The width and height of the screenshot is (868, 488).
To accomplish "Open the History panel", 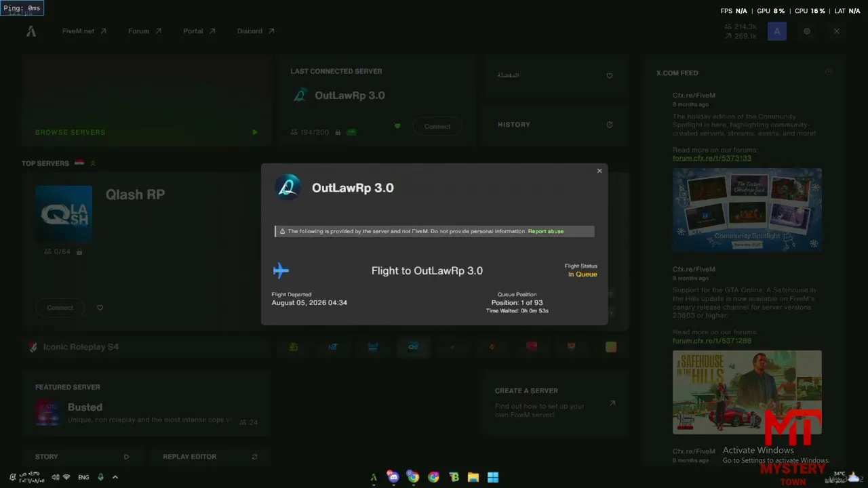I will (x=555, y=125).
